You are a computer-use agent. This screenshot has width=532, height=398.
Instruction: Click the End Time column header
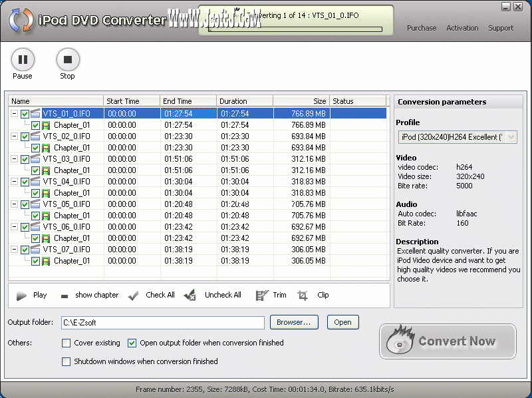pyautogui.click(x=188, y=101)
